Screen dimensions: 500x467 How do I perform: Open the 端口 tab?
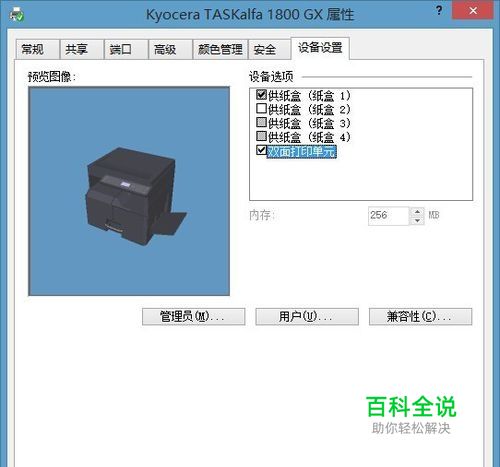[x=126, y=50]
